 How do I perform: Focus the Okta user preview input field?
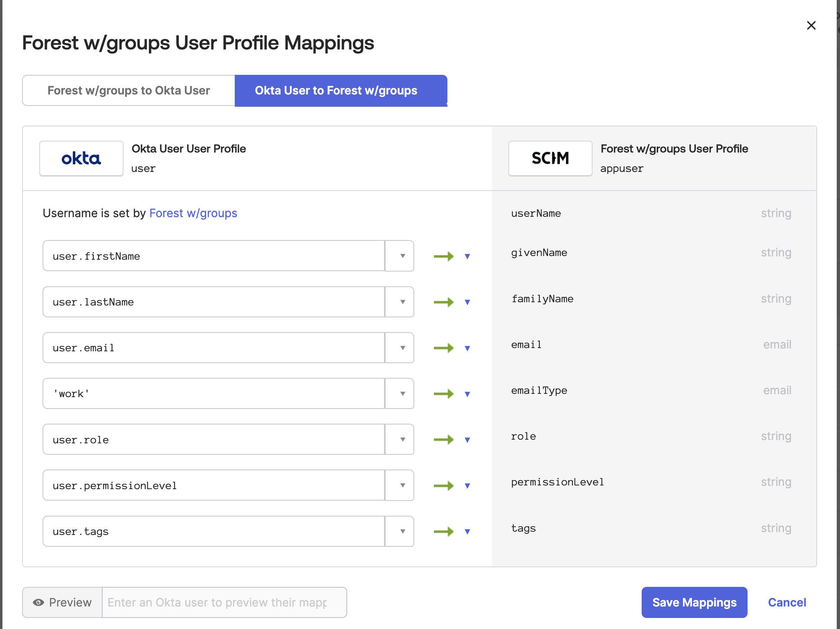click(x=223, y=602)
